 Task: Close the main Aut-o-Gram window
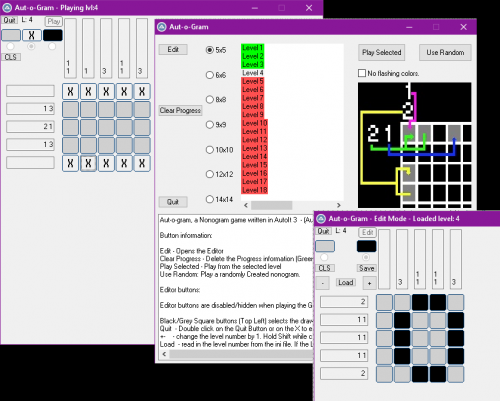pos(463,27)
